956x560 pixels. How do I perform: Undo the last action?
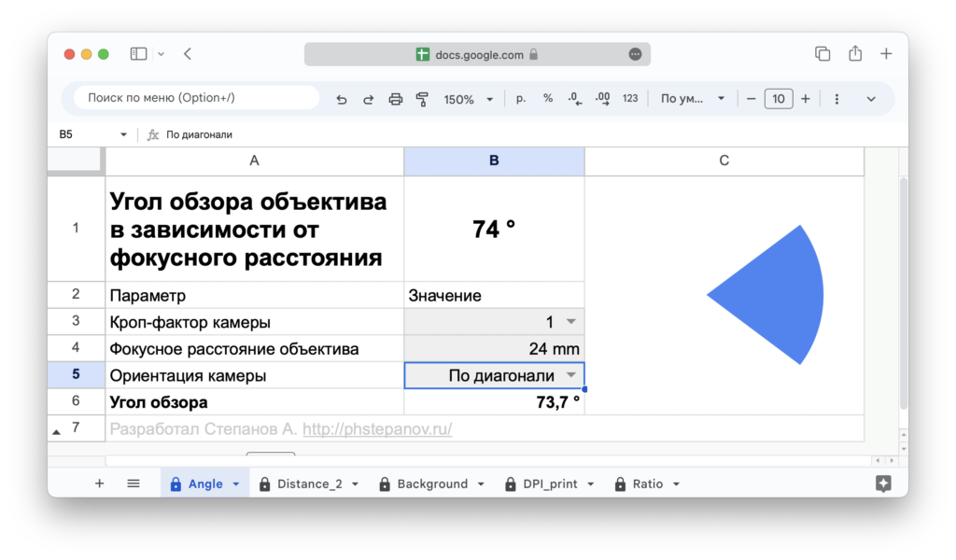coord(342,99)
